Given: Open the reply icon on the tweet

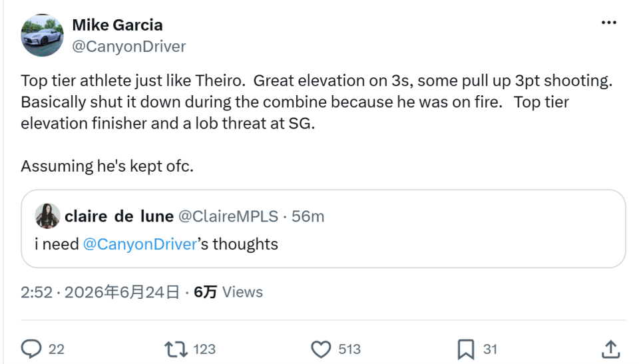Looking at the screenshot, I should 31,349.
